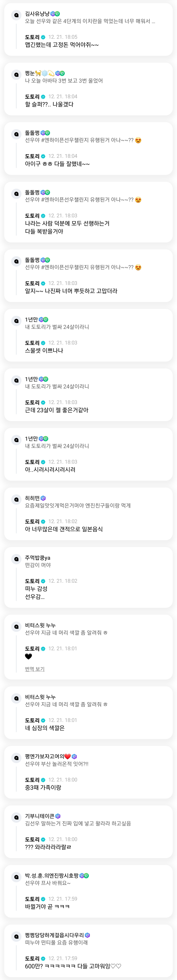177x980 pixels.
Task: Open username 주먹밥쿵ya
Action: pyautogui.click(x=38, y=558)
